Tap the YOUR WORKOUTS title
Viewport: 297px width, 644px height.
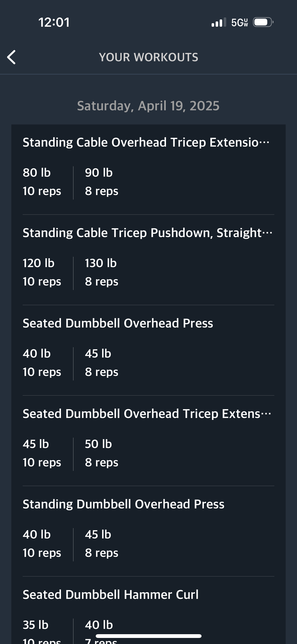[x=149, y=57]
